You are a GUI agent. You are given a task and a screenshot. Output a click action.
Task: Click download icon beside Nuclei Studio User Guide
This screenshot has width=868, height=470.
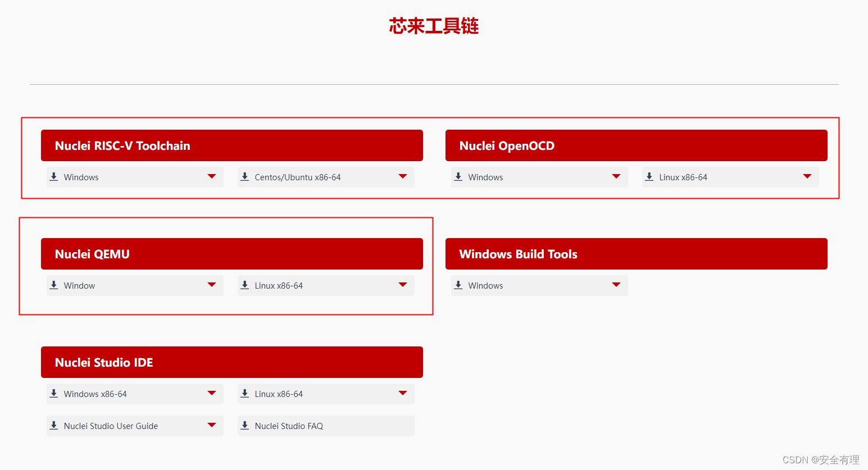click(54, 426)
